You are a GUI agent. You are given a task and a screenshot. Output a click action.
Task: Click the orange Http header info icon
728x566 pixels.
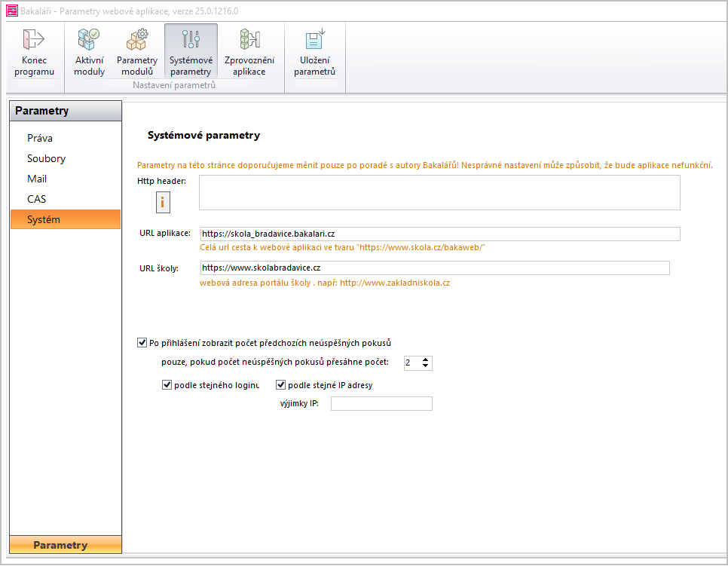click(x=162, y=202)
